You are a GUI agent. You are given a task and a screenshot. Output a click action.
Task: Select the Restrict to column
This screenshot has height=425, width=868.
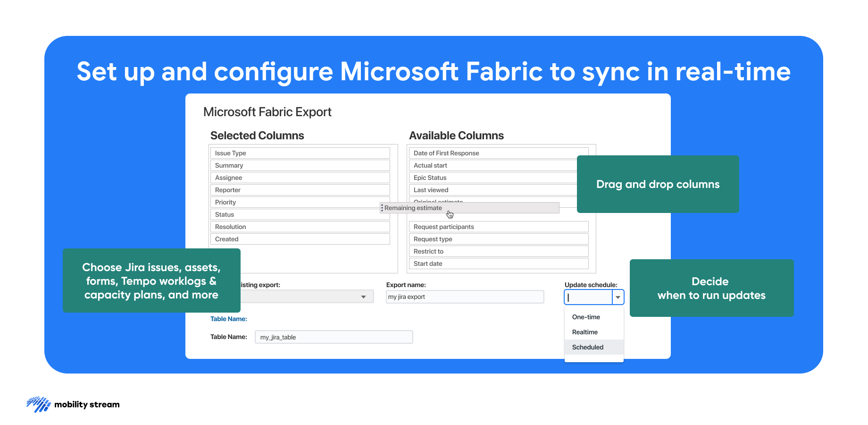(x=499, y=251)
